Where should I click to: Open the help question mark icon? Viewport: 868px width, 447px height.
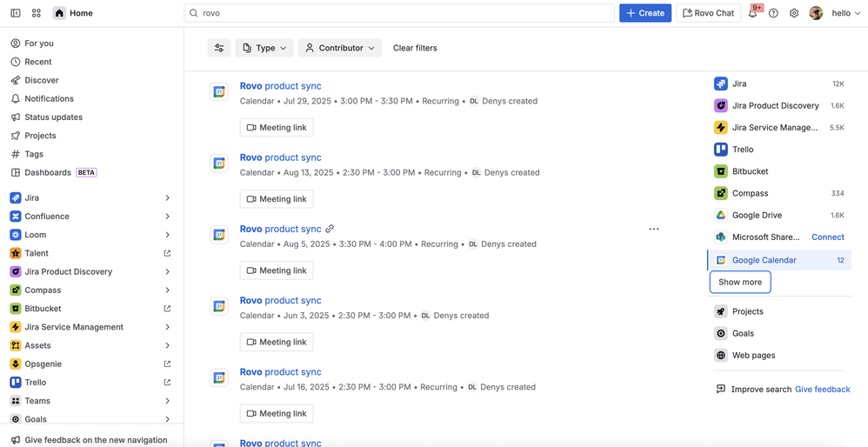point(773,13)
